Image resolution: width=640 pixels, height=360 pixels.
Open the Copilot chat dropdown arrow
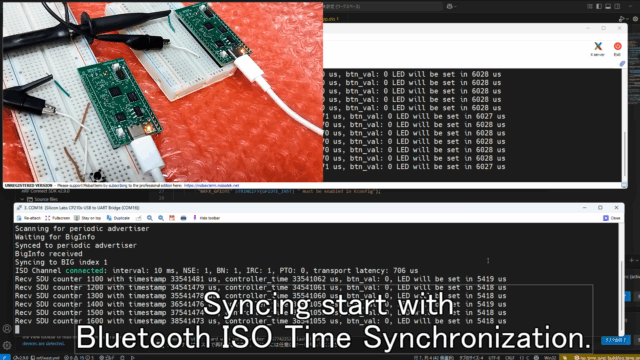[456, 6]
